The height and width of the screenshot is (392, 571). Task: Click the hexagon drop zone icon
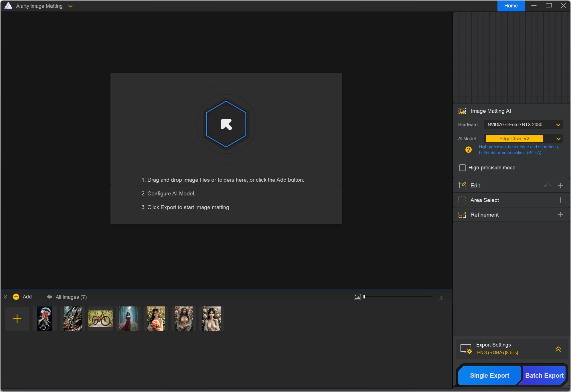(226, 124)
